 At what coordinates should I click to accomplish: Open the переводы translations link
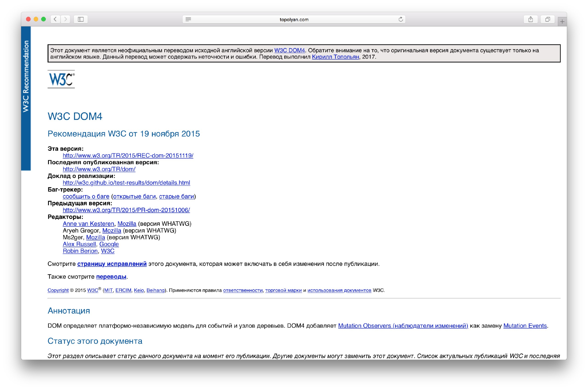click(x=111, y=277)
